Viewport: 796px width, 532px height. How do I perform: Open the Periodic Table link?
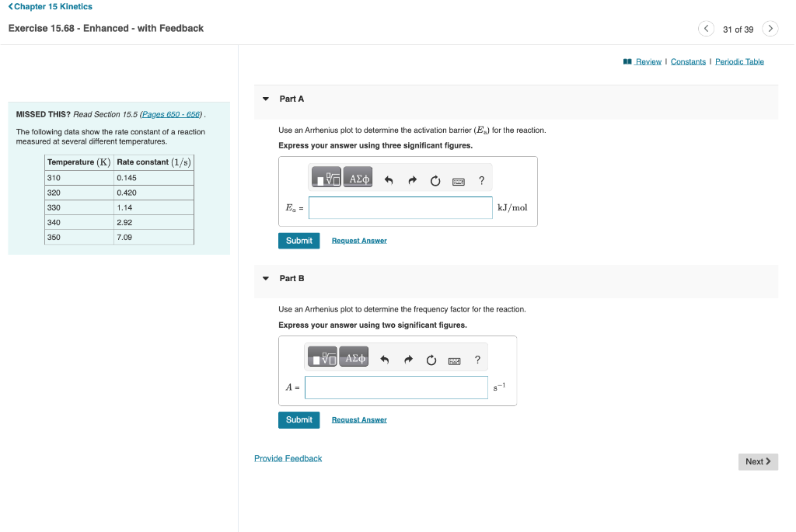click(x=739, y=62)
